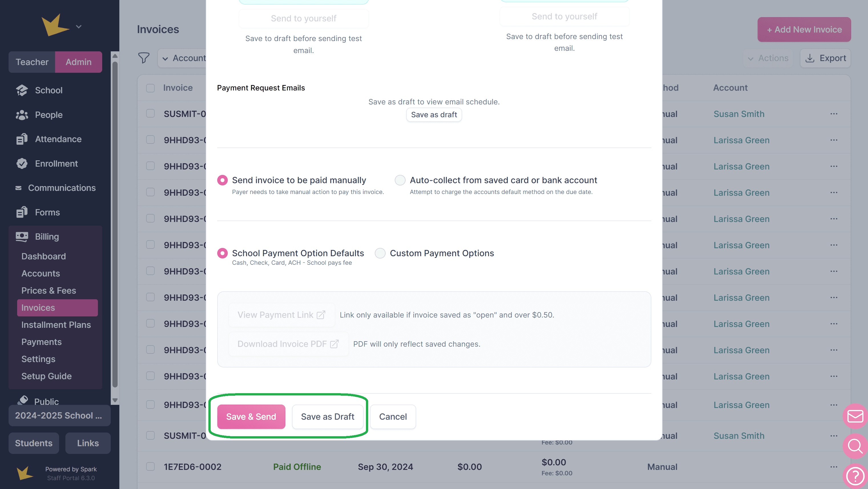Image resolution: width=868 pixels, height=489 pixels.
Task: Click the pink search magnifier icon
Action: (x=855, y=446)
